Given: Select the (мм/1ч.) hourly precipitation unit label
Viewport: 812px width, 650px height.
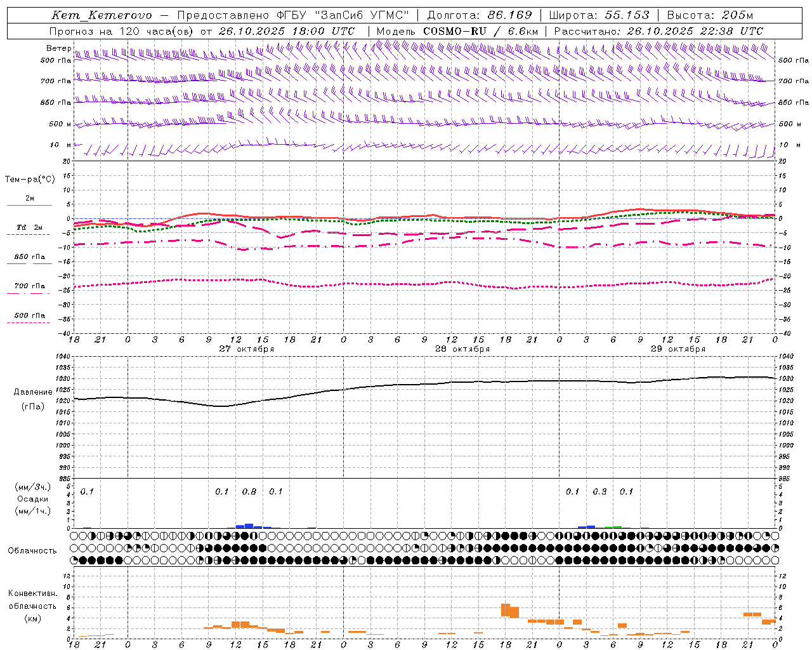Looking at the screenshot, I should click(x=32, y=511).
